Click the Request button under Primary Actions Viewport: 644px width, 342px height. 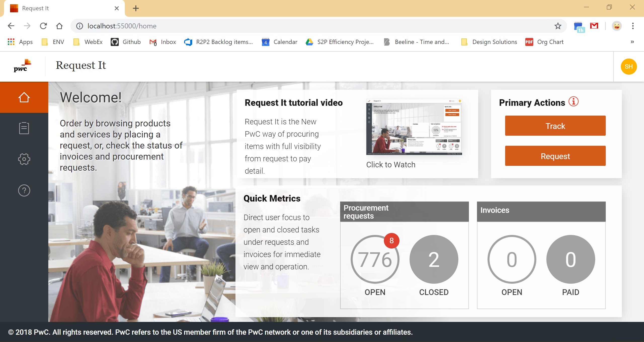click(x=555, y=156)
